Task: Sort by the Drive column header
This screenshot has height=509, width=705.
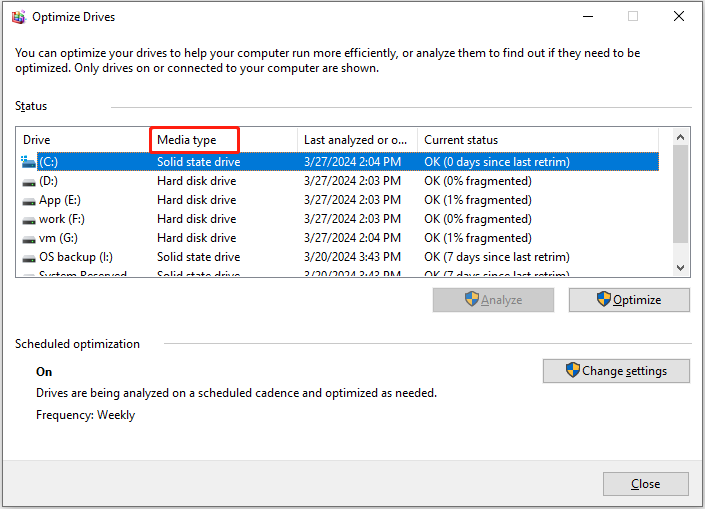Action: [83, 140]
